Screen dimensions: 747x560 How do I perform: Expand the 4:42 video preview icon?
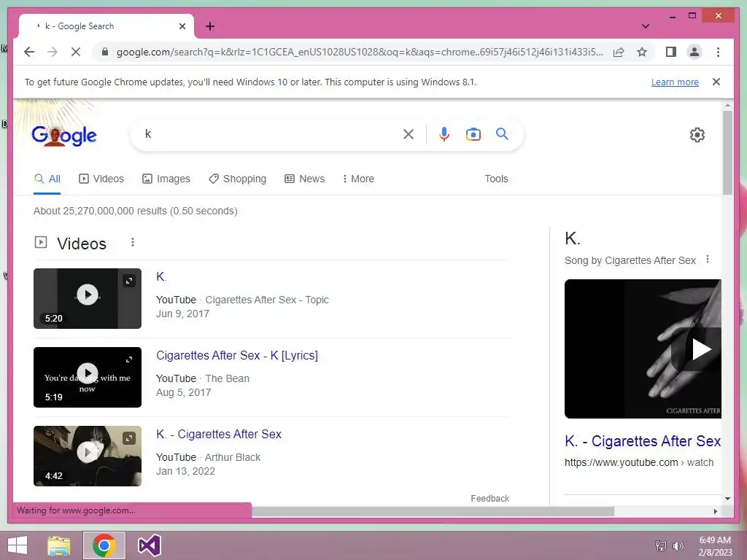click(x=128, y=438)
